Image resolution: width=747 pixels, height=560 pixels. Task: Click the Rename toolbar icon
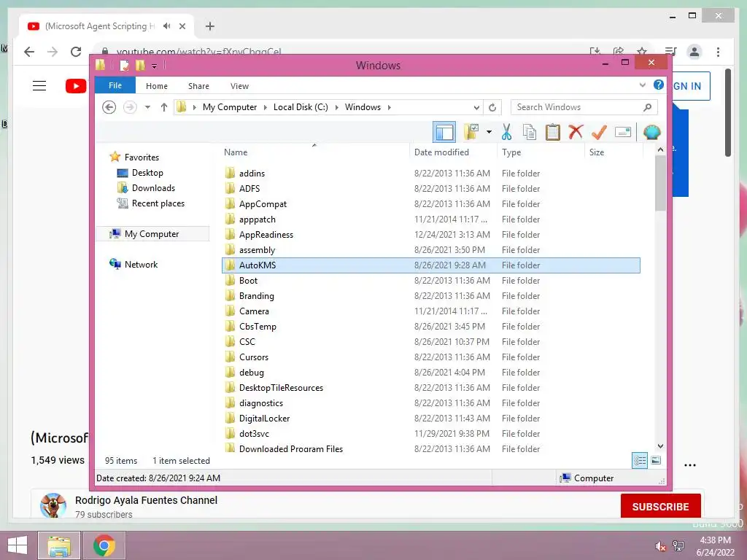pos(623,132)
